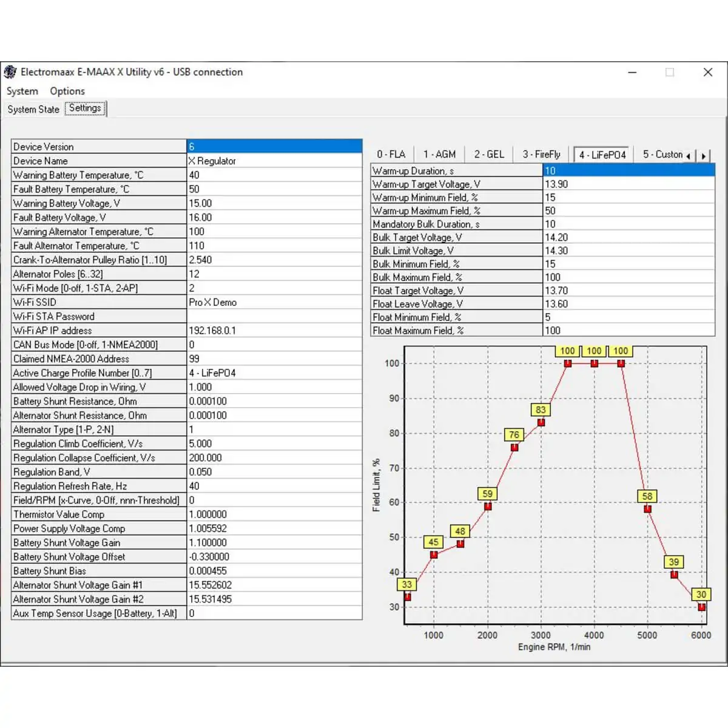Edit Warm-up Target Voltage value 13.90
This screenshot has width=728, height=728.
pos(629,184)
